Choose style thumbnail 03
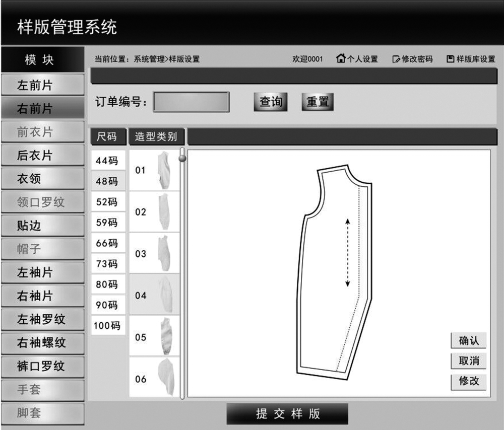504x430 pixels. pos(162,254)
